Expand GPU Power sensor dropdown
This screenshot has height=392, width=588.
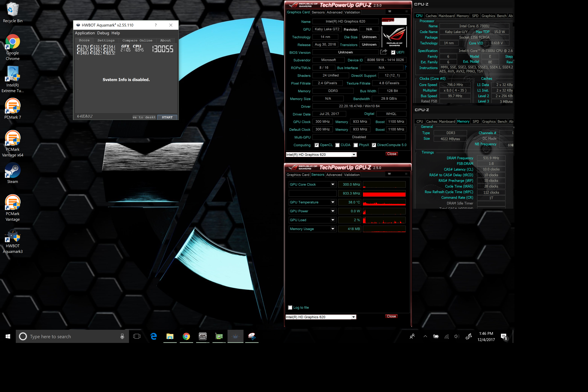tap(333, 211)
